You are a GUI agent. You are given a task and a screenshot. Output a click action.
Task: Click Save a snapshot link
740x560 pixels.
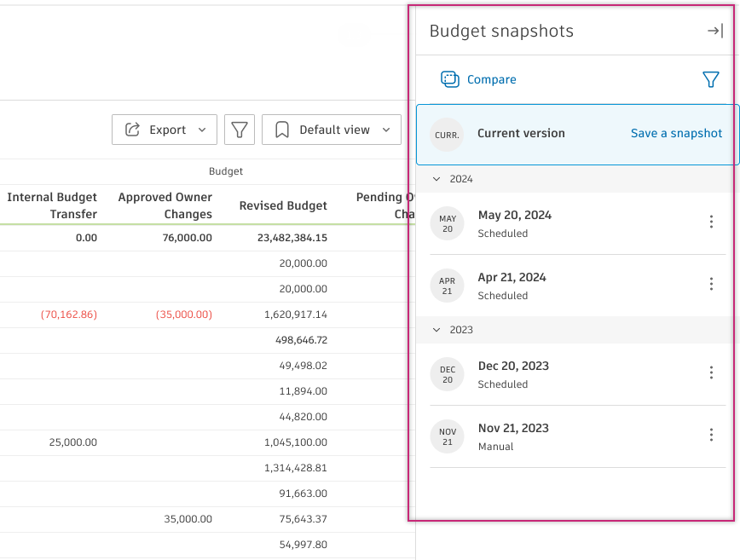point(676,133)
